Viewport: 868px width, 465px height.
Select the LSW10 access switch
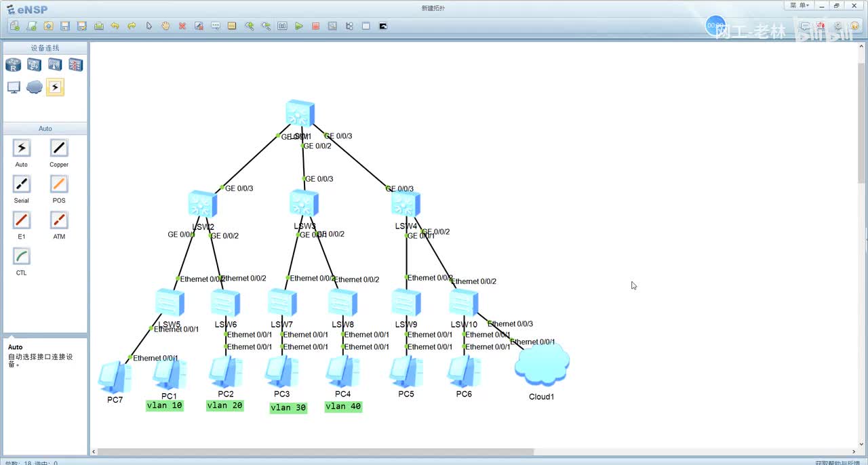(464, 302)
